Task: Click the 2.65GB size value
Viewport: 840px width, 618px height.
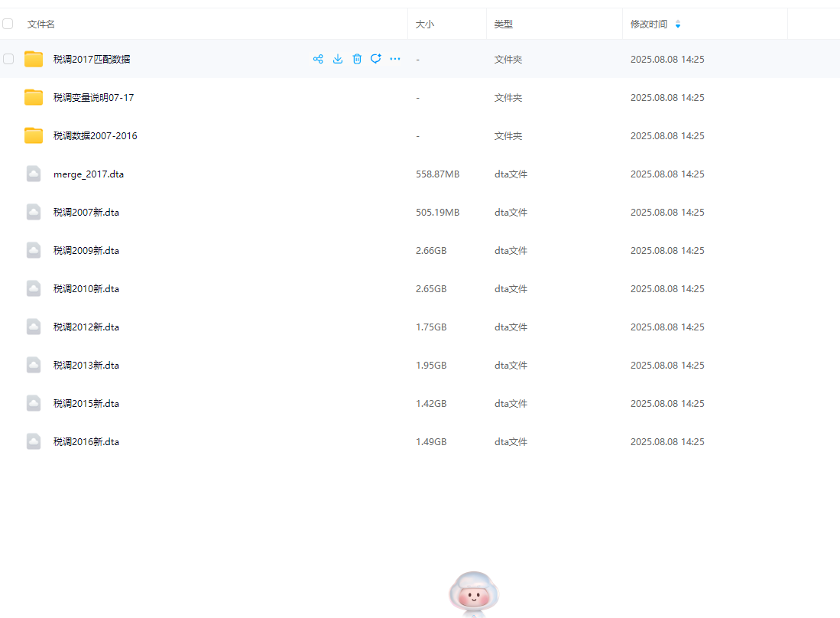Action: (431, 289)
